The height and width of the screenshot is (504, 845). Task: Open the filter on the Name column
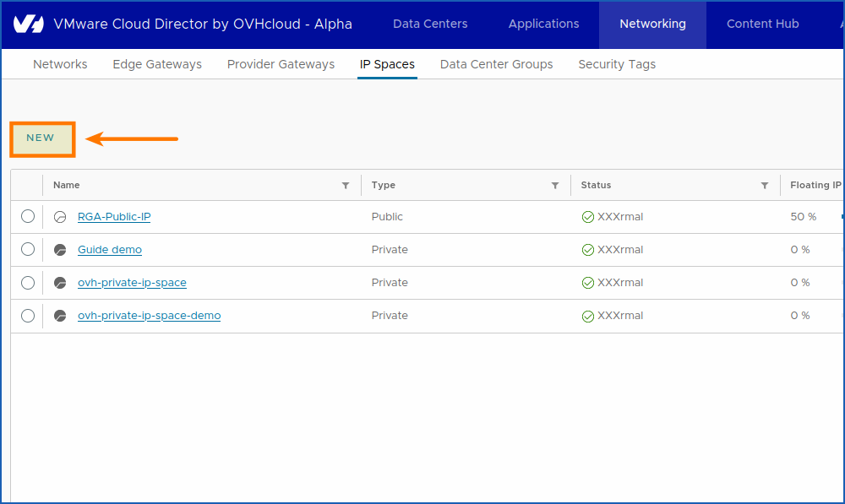click(x=346, y=185)
